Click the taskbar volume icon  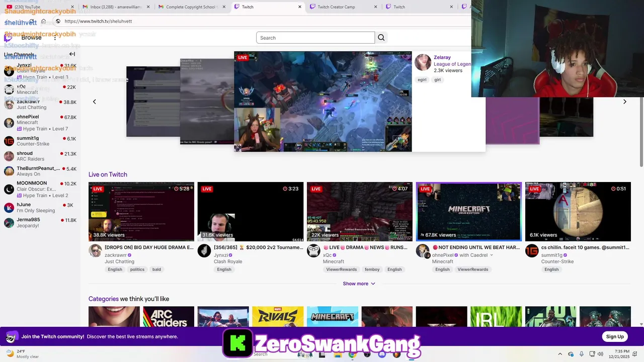pos(600,354)
